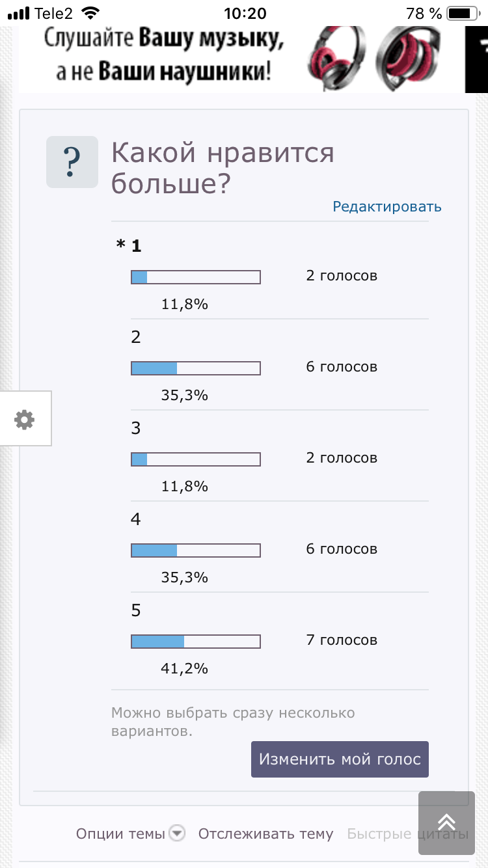This screenshot has height=868, width=488.
Task: Tap the 10:20 clock in status bar
Action: (245, 13)
